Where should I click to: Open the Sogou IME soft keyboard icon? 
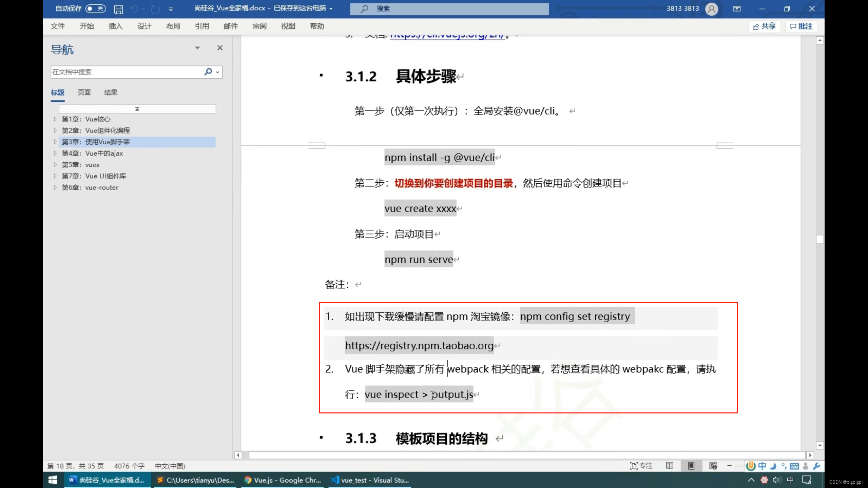(794, 466)
